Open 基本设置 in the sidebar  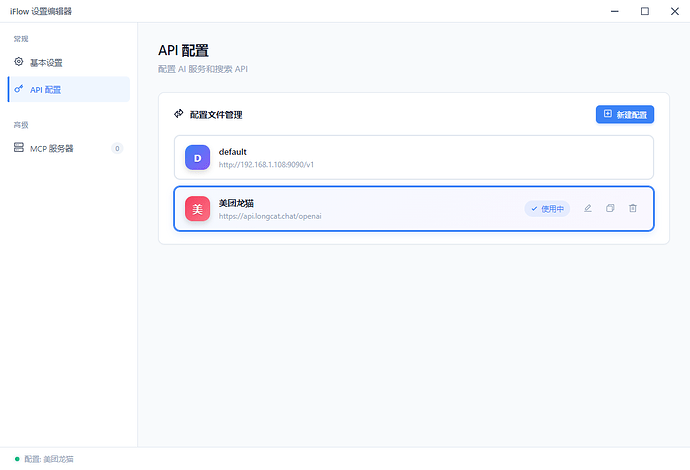click(x=45, y=62)
